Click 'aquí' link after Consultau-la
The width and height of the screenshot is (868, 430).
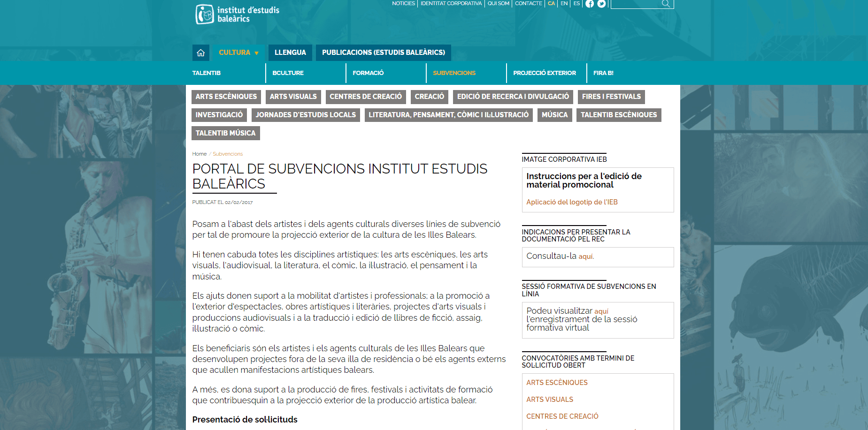[586, 256]
